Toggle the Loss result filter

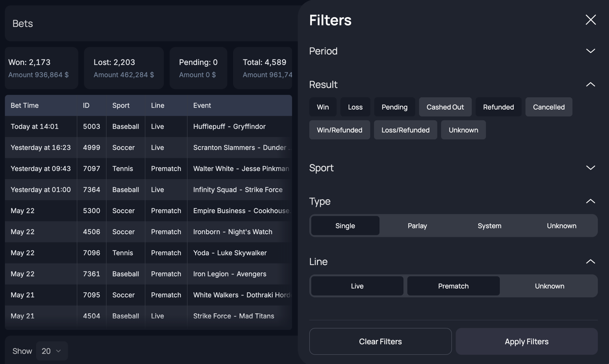[x=355, y=107]
